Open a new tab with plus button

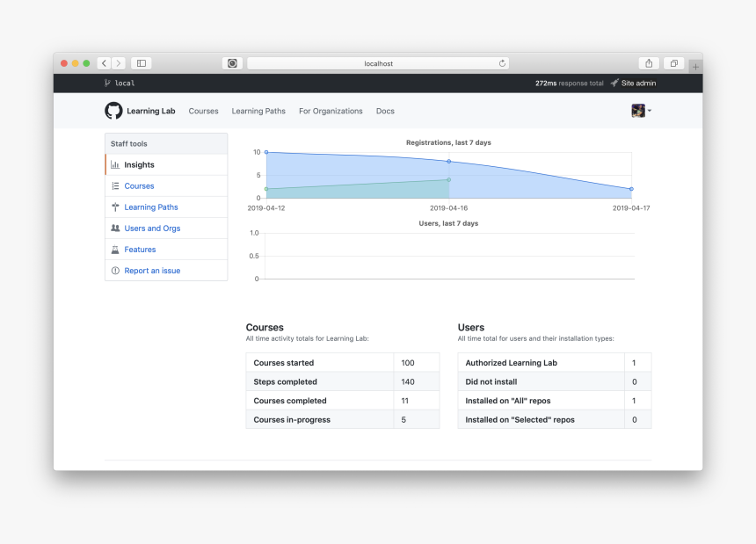(x=695, y=67)
